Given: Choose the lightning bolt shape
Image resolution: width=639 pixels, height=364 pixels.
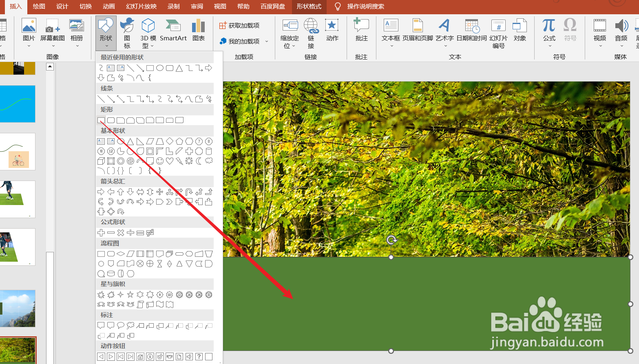Looking at the screenshot, I should (x=179, y=161).
